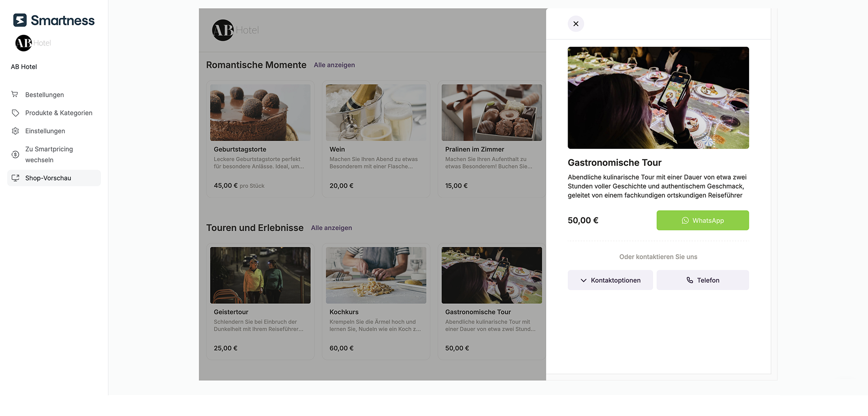Select the Produkte & Kategorien tag icon
This screenshot has height=416, width=868.
click(x=15, y=113)
